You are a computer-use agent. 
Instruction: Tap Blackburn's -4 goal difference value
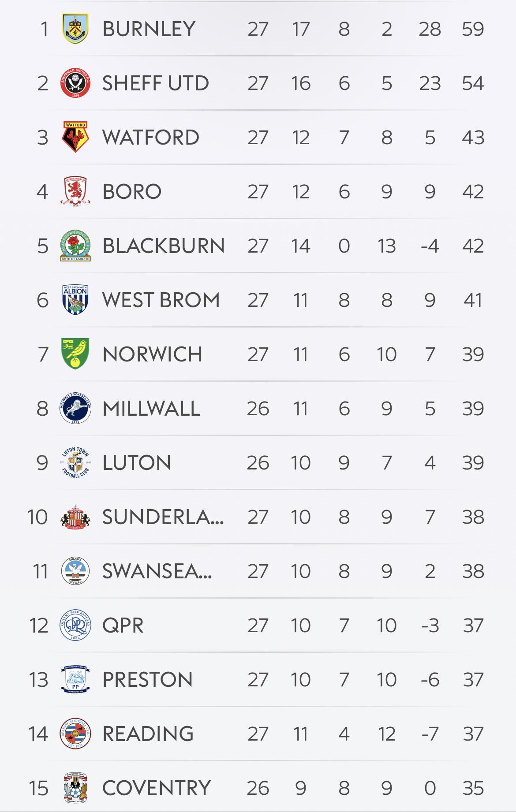tap(430, 246)
